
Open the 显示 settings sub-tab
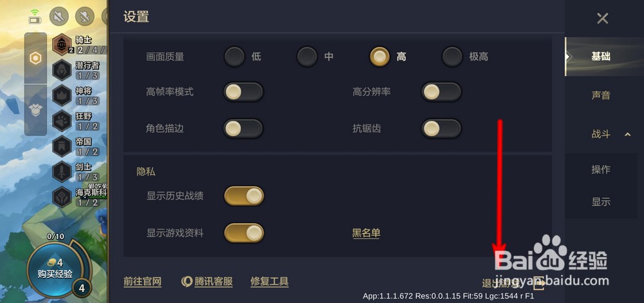(601, 201)
